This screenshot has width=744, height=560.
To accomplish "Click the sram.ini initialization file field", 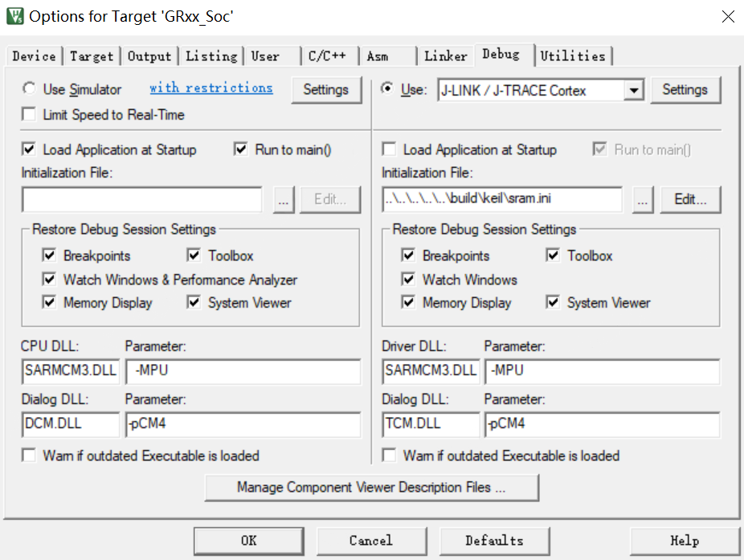I will click(502, 199).
